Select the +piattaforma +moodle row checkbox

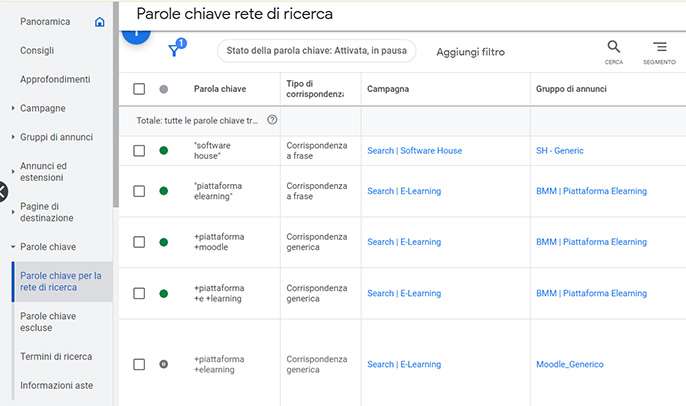point(139,242)
